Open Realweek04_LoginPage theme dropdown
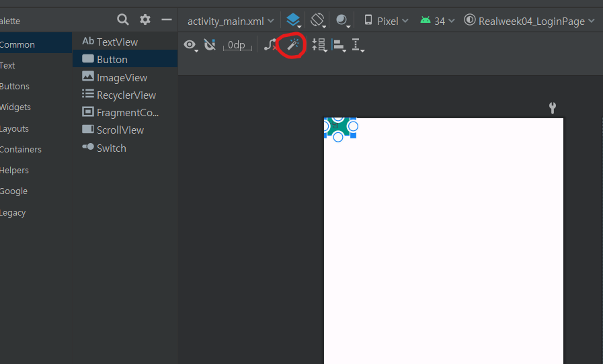 tap(529, 21)
